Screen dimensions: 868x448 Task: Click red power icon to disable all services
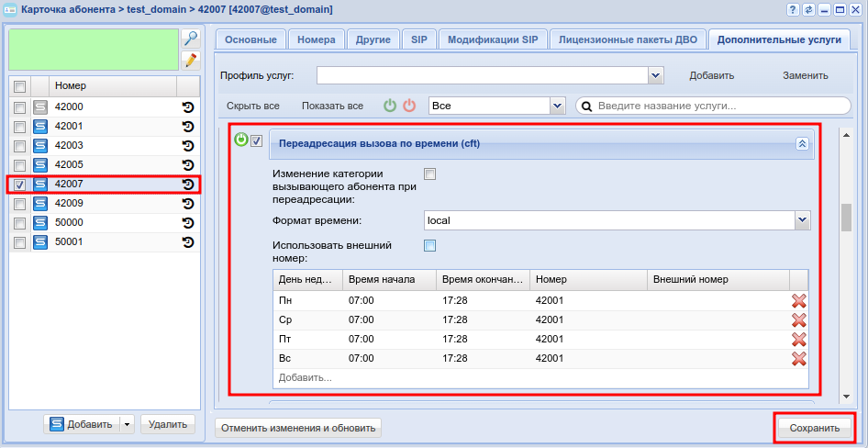pos(409,106)
